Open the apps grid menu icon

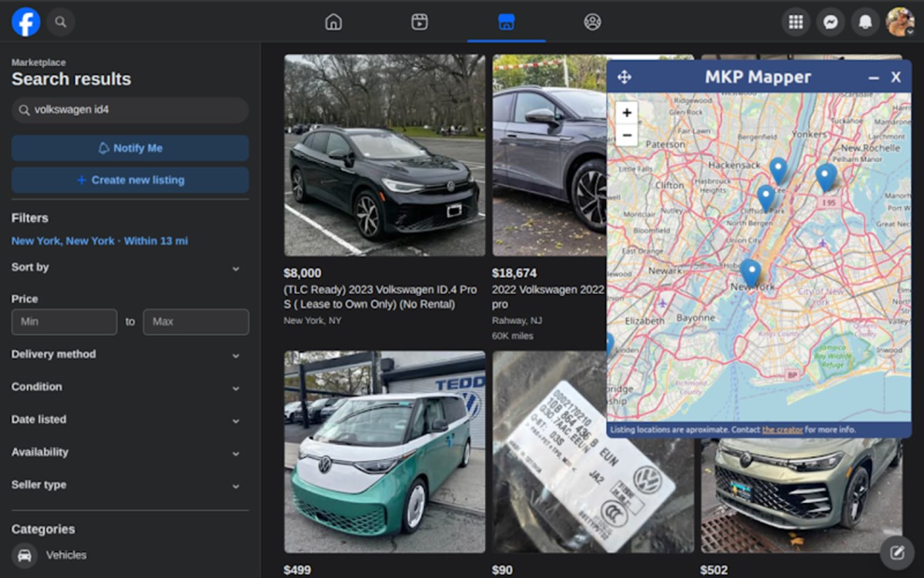[x=795, y=22]
